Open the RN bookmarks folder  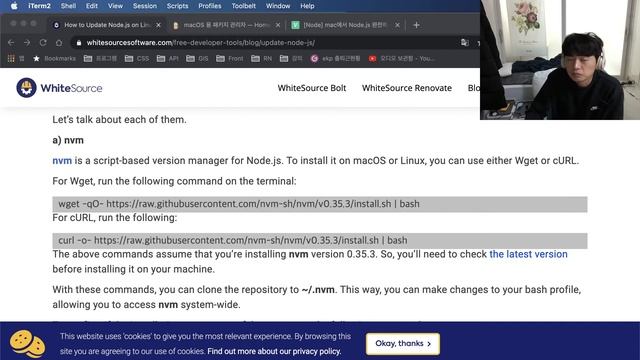tap(262, 58)
